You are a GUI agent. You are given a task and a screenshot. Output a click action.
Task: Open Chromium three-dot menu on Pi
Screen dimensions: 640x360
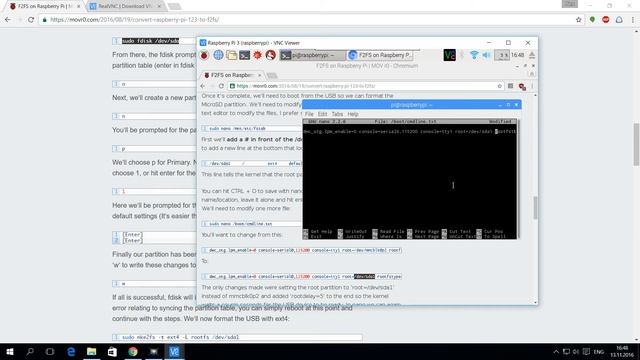click(x=532, y=86)
